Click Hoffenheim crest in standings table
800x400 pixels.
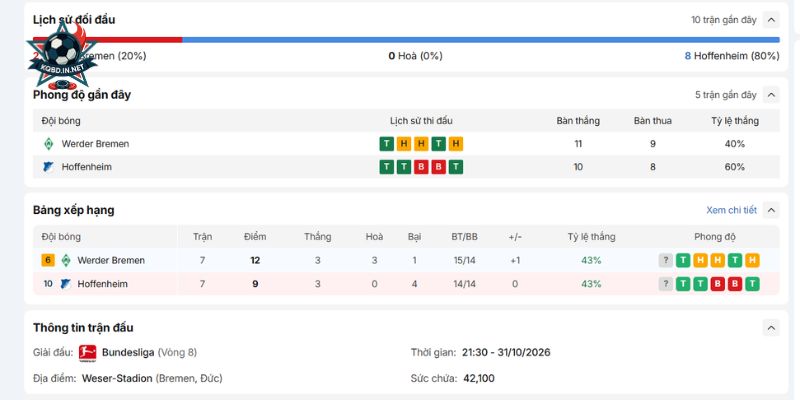click(65, 284)
